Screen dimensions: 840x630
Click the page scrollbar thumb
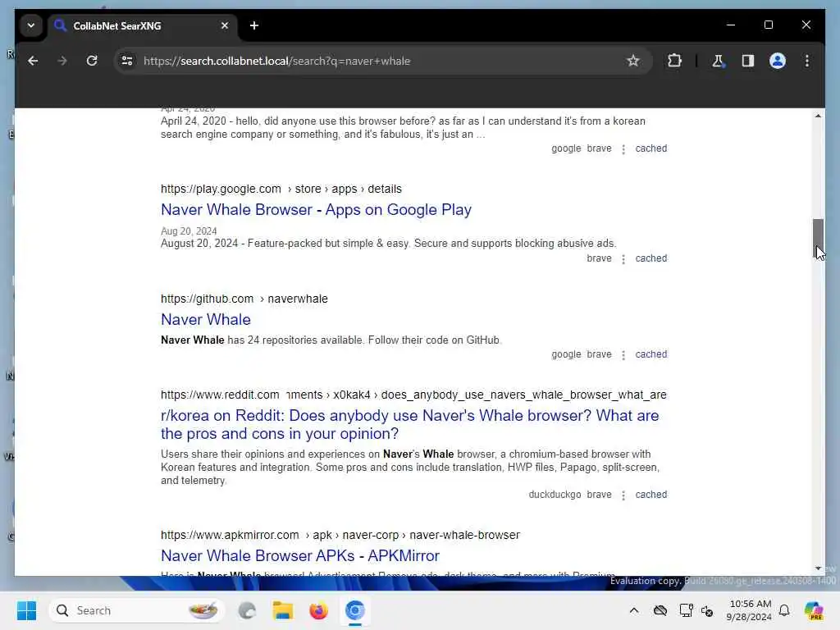(x=818, y=239)
